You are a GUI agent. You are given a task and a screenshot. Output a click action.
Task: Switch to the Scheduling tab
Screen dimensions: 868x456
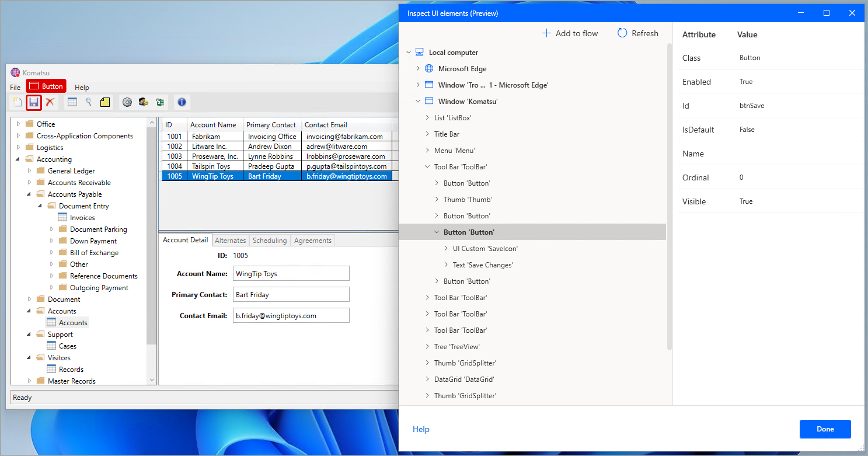pyautogui.click(x=270, y=240)
